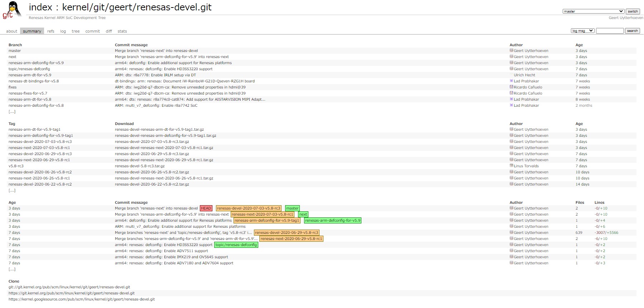The height and width of the screenshot is (308, 644).
Task: Open the branch selector dropdown showing master
Action: click(x=593, y=11)
